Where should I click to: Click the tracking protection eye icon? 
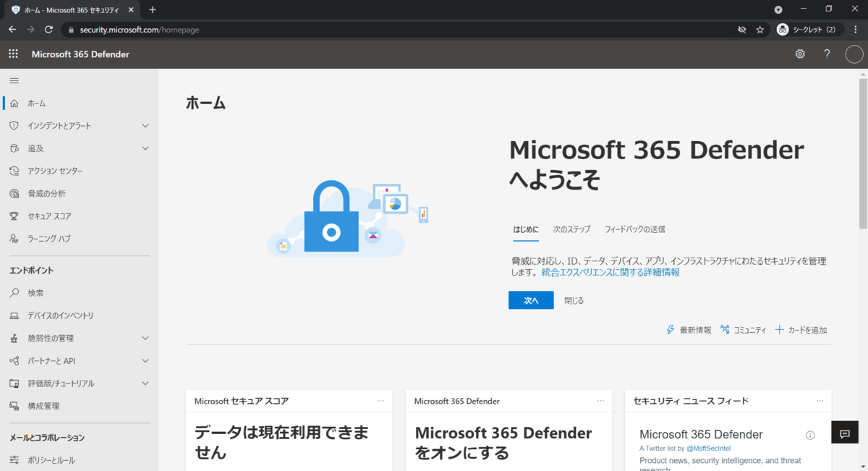click(741, 30)
